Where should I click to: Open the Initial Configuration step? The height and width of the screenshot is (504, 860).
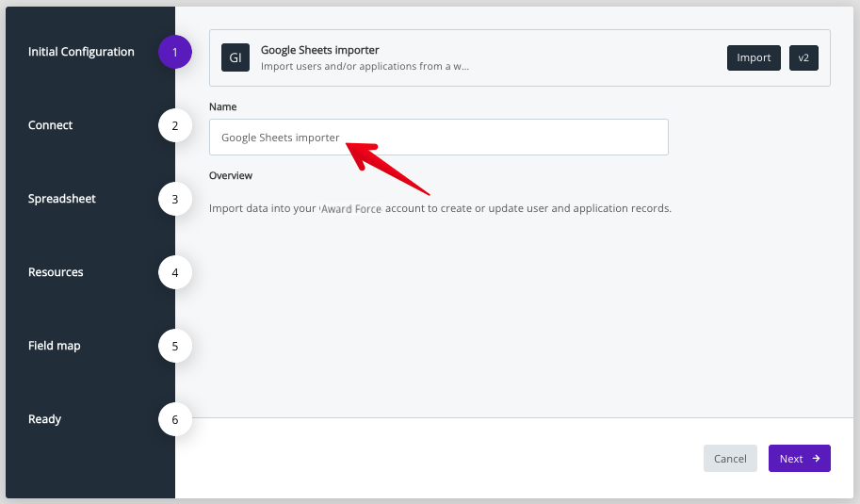[81, 52]
